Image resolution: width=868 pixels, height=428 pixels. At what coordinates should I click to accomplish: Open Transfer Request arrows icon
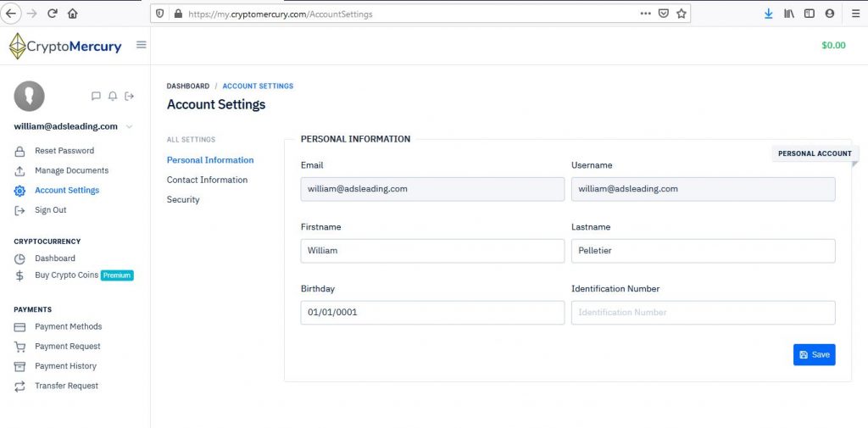point(19,386)
